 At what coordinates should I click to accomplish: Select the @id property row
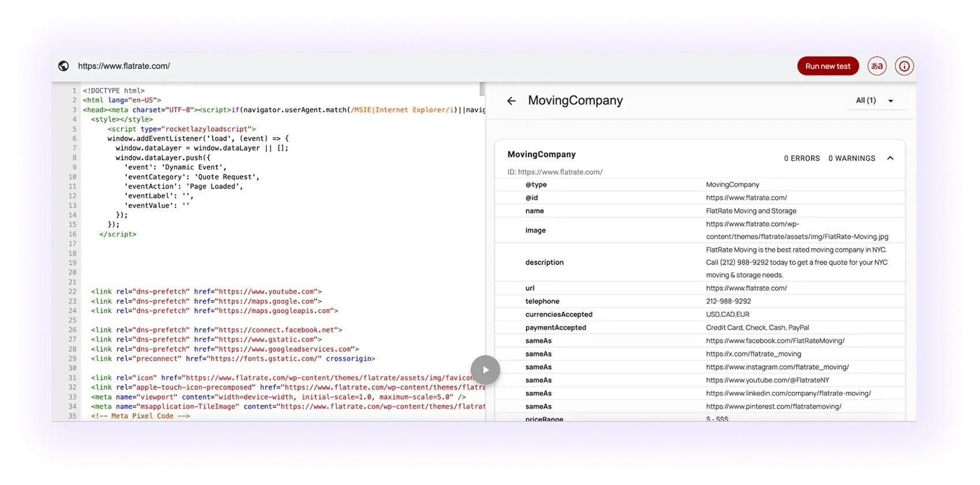click(700, 198)
